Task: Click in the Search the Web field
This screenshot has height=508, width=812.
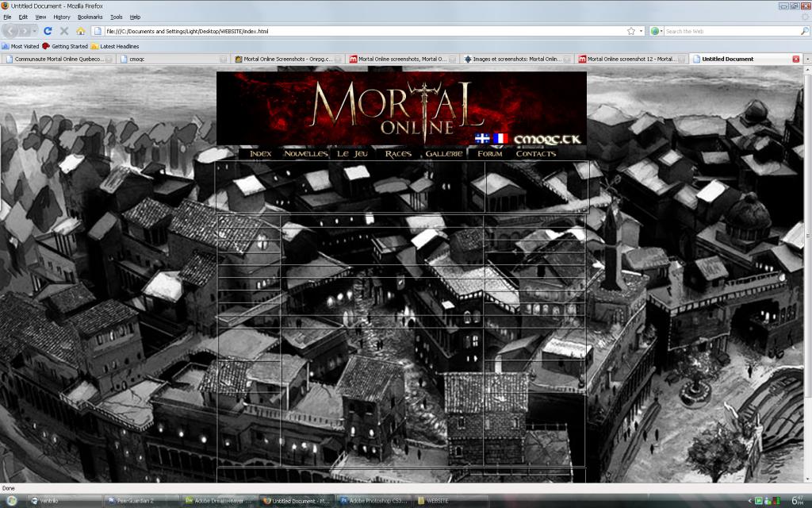Action: coord(732,31)
